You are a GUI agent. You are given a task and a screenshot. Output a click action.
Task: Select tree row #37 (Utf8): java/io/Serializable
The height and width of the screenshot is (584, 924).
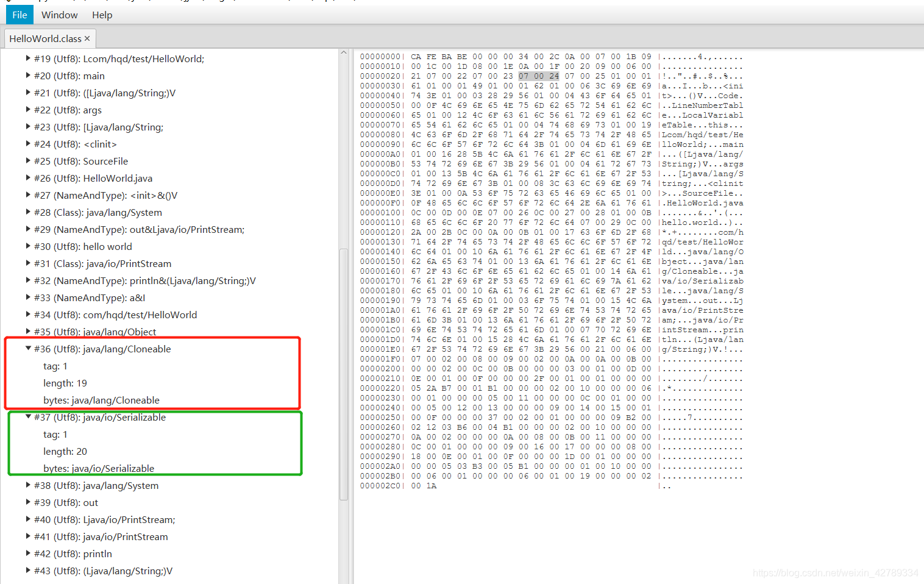tap(100, 417)
